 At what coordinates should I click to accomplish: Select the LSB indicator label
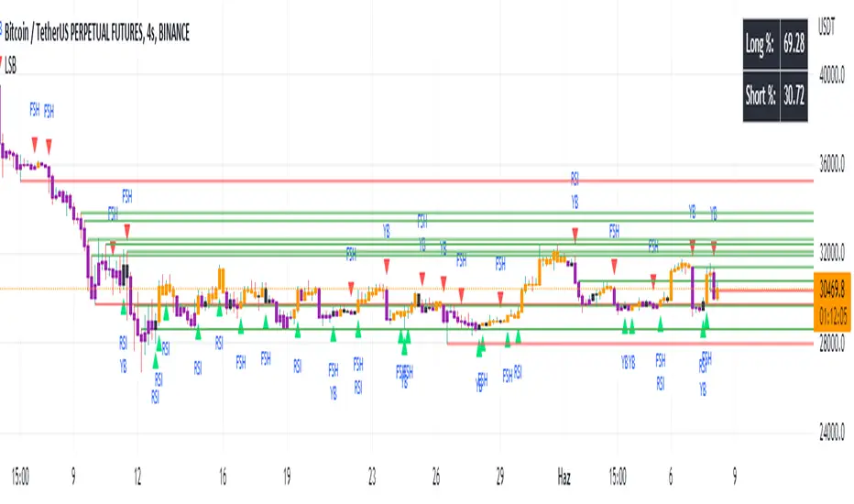click(10, 67)
